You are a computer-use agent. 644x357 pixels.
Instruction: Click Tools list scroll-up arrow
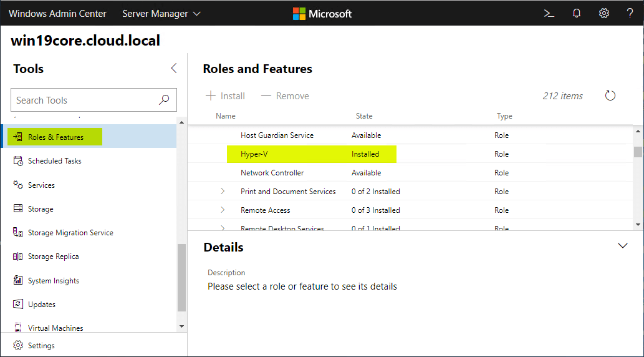pos(181,122)
